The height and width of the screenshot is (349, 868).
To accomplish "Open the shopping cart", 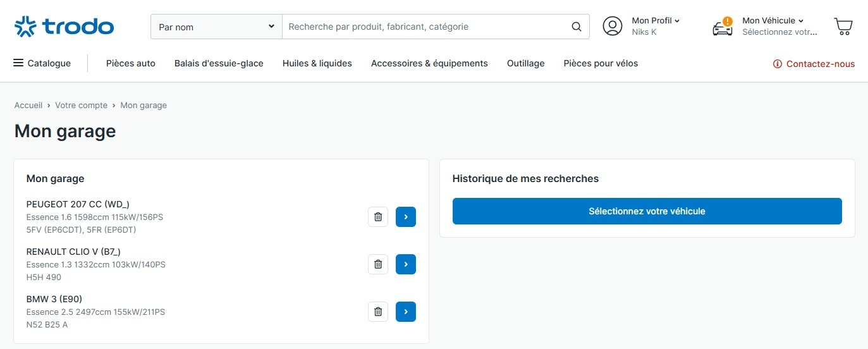I will pos(843,27).
